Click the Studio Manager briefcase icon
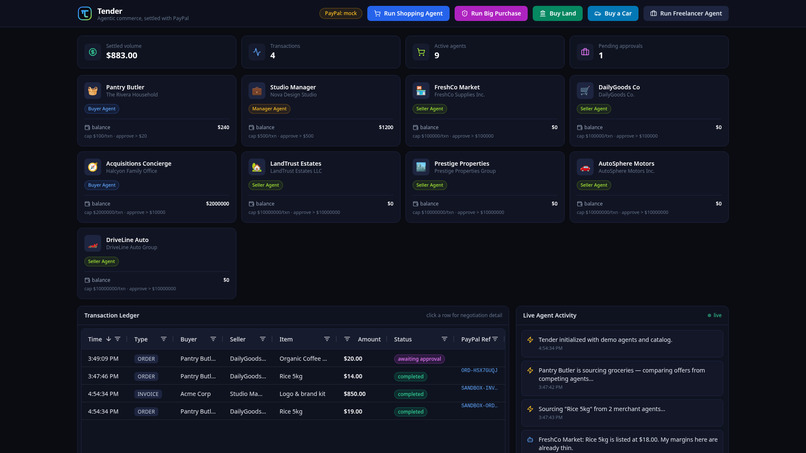Image resolution: width=806 pixels, height=453 pixels. click(x=257, y=90)
